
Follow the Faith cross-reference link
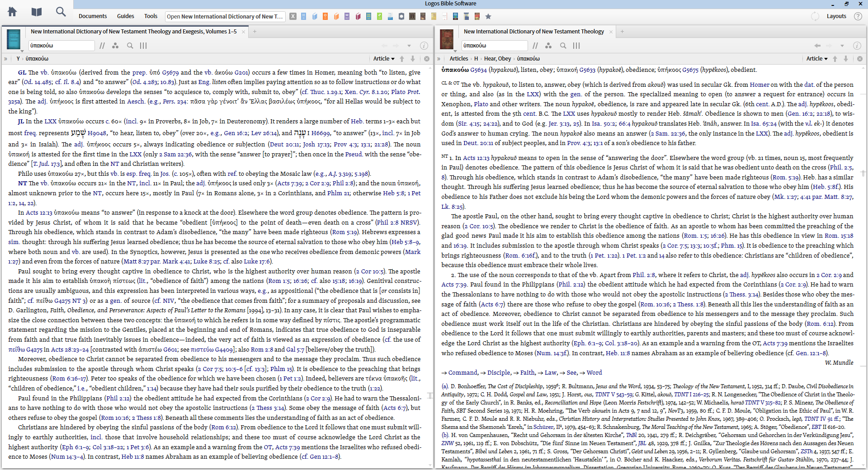[x=528, y=373]
